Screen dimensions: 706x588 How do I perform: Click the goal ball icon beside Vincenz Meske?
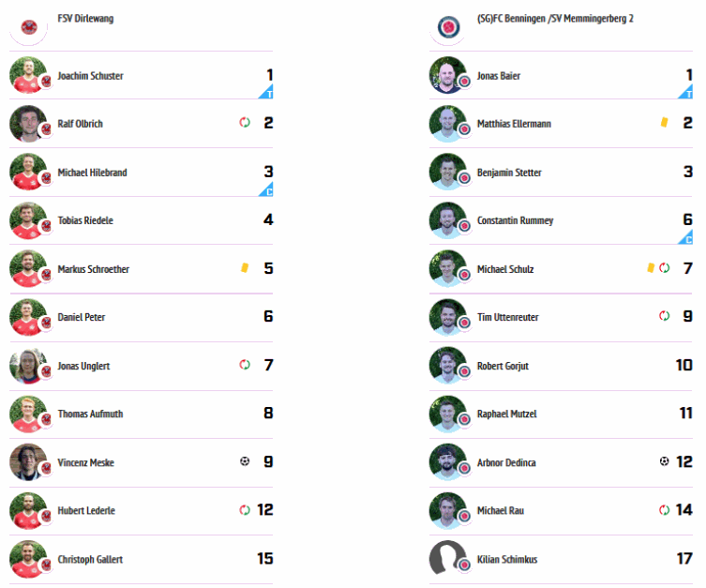click(245, 461)
